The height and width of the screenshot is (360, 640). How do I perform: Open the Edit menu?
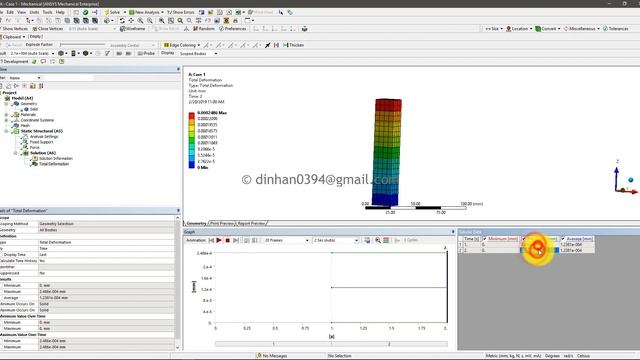pyautogui.click(x=10, y=12)
